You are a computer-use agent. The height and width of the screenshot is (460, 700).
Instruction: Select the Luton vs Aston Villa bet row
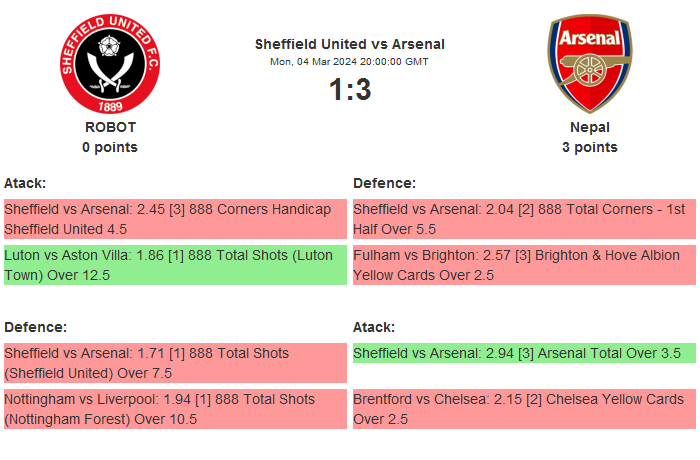pyautogui.click(x=175, y=265)
